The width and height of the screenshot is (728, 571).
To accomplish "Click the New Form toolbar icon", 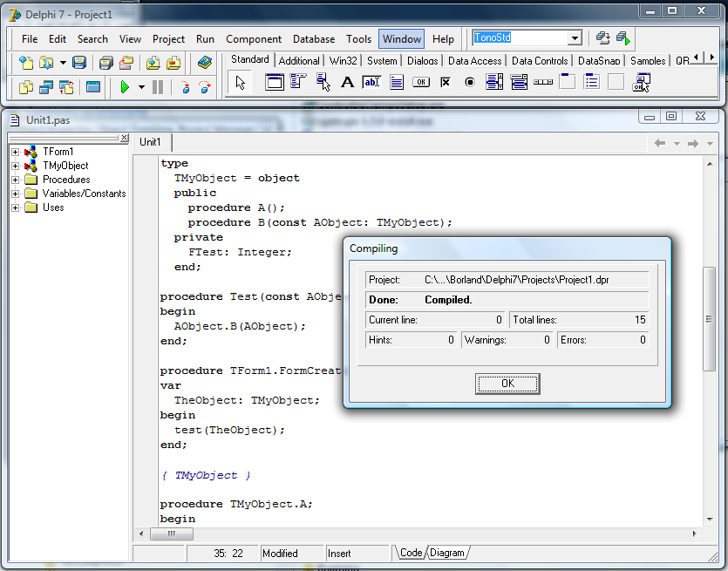I will (x=93, y=87).
